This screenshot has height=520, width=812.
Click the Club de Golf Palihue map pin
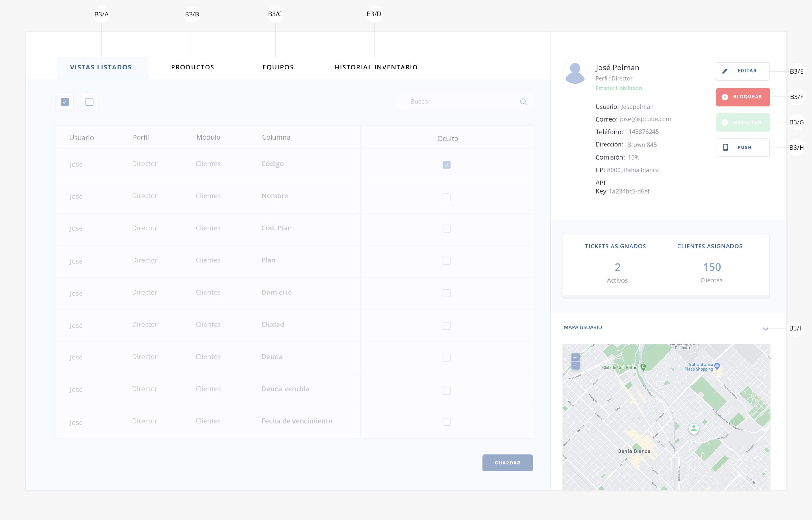click(x=643, y=367)
